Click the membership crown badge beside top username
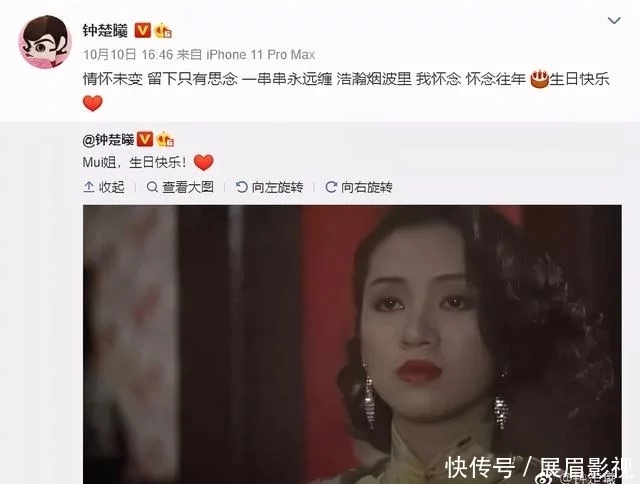 pos(163,31)
